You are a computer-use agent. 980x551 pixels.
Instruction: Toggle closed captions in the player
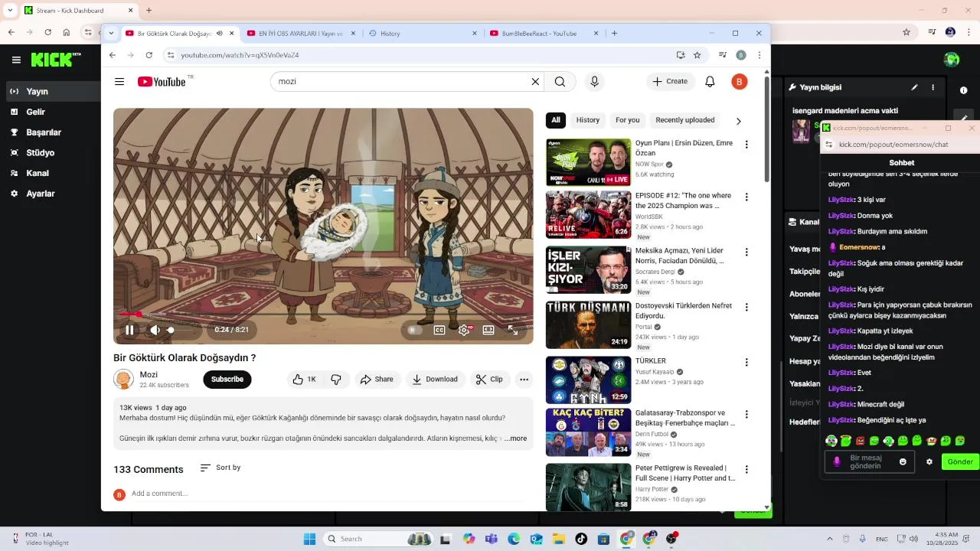439,330
